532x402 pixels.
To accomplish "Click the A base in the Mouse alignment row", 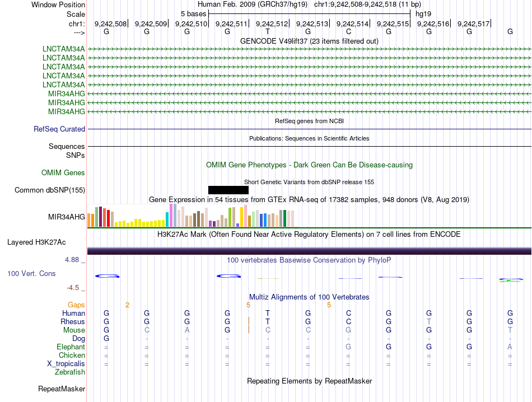I will tap(187, 330).
